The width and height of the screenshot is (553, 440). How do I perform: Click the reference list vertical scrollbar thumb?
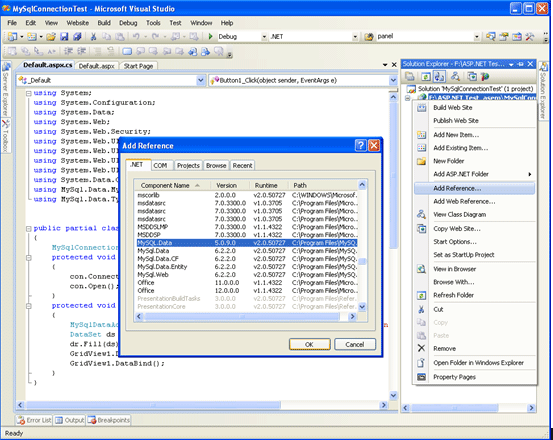[362, 261]
